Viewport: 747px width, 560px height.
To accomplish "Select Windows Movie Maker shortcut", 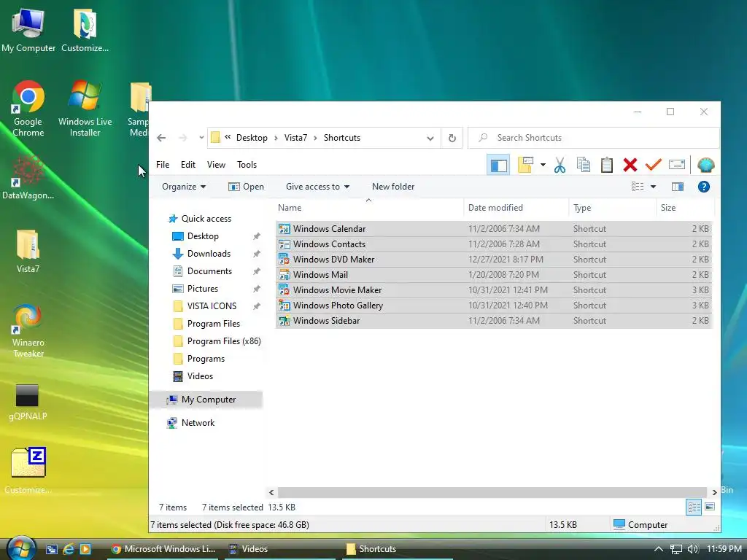I will (494, 290).
